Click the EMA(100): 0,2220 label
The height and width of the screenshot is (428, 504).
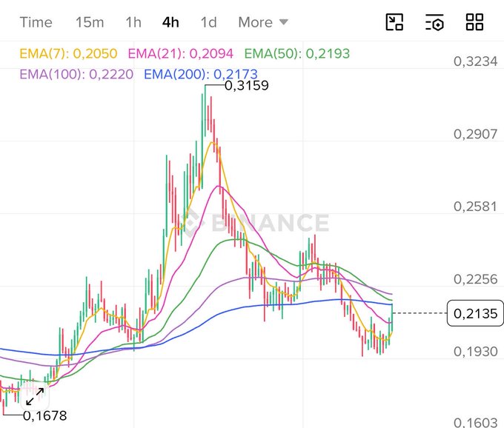point(76,75)
